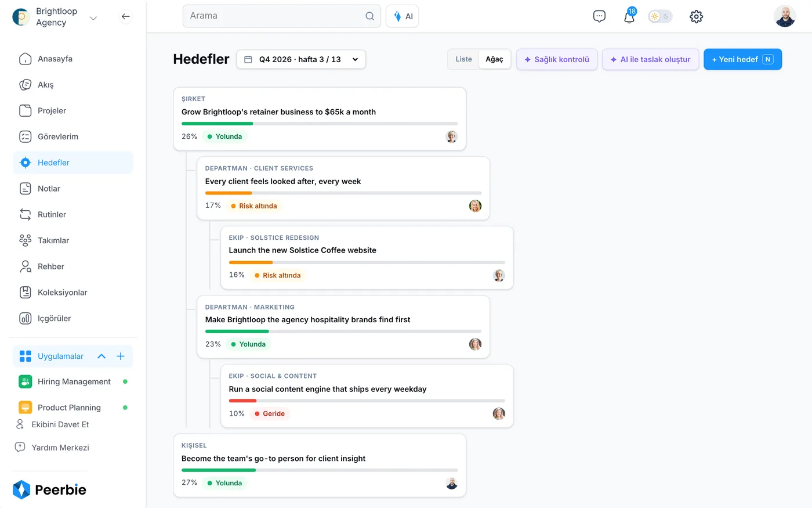The width and height of the screenshot is (812, 508).
Task: Open the chat messages icon
Action: pyautogui.click(x=599, y=16)
